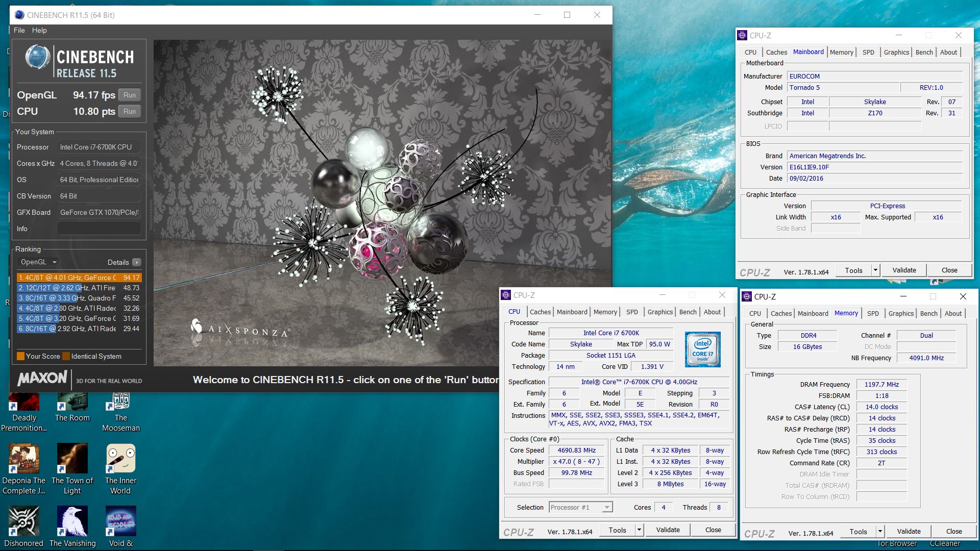Open Dishonored desktop shortcut

click(x=24, y=527)
